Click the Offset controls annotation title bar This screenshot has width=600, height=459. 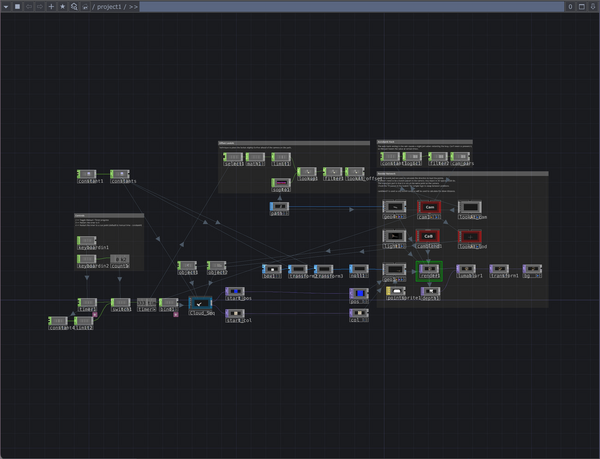tap(294, 143)
